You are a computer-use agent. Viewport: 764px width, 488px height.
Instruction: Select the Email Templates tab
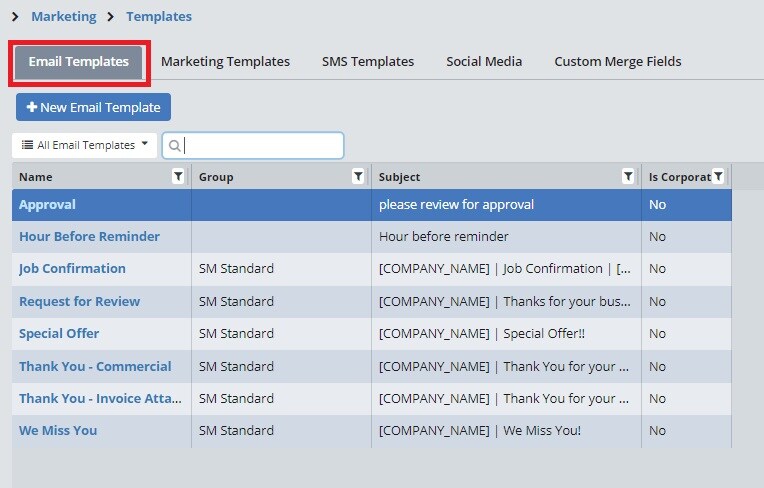78,62
